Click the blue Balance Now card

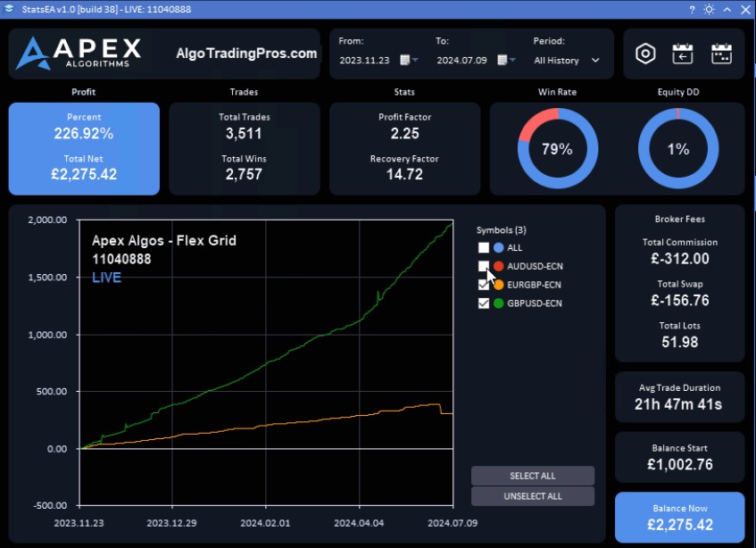tap(680, 517)
